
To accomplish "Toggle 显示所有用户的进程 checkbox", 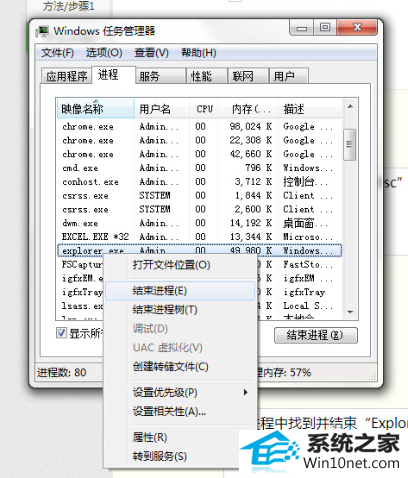I will point(61,333).
